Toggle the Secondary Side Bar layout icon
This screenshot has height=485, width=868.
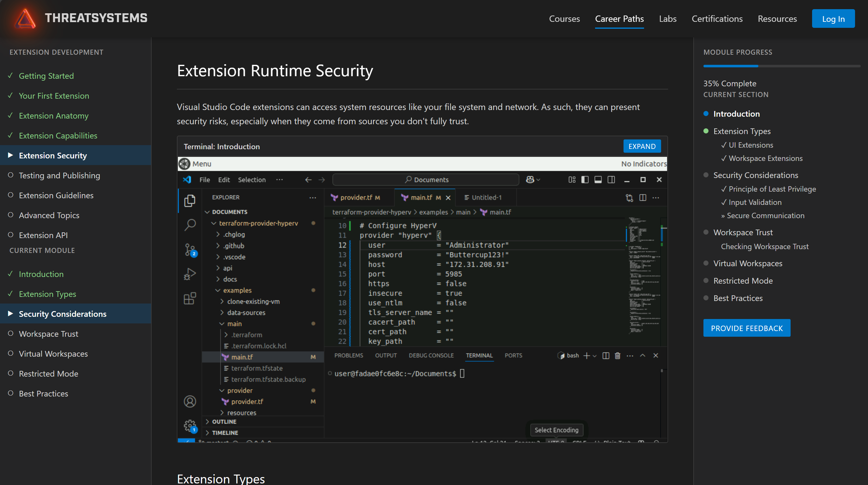pos(611,180)
